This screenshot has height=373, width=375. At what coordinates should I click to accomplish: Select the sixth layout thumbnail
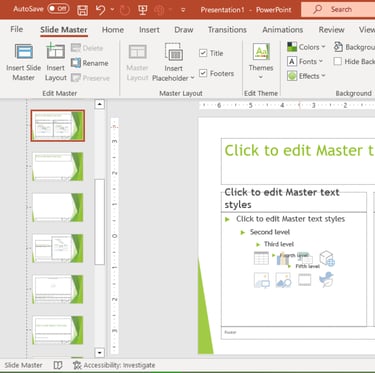[x=58, y=330]
